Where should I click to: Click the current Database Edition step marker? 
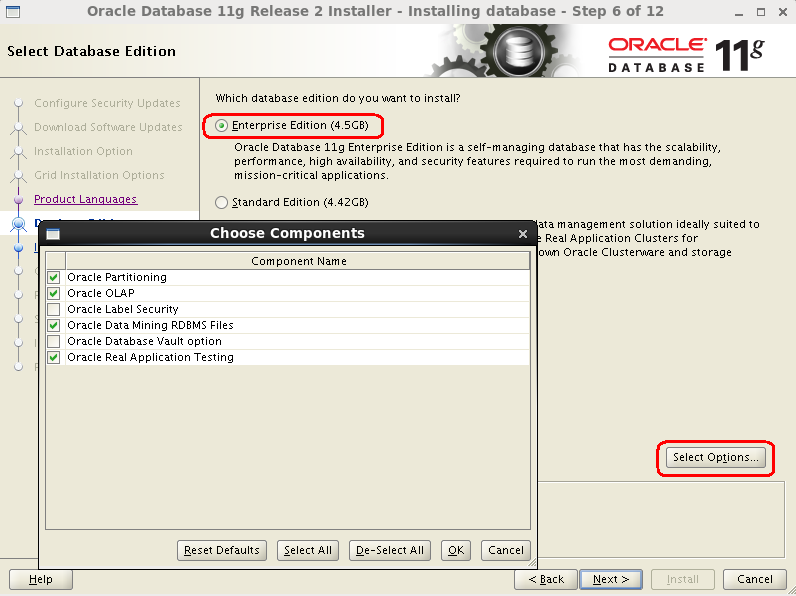[19, 223]
